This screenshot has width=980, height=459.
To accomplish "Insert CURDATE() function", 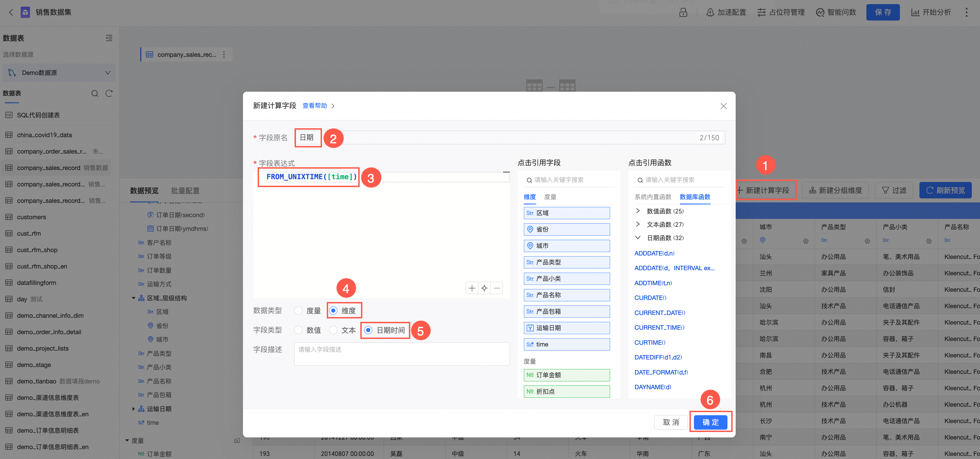I will [650, 298].
